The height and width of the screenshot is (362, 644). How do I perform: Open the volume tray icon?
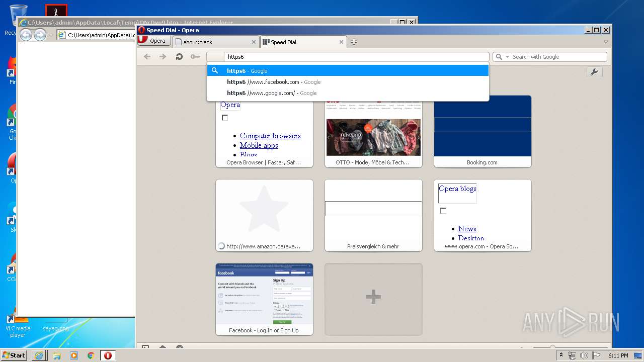click(x=584, y=355)
